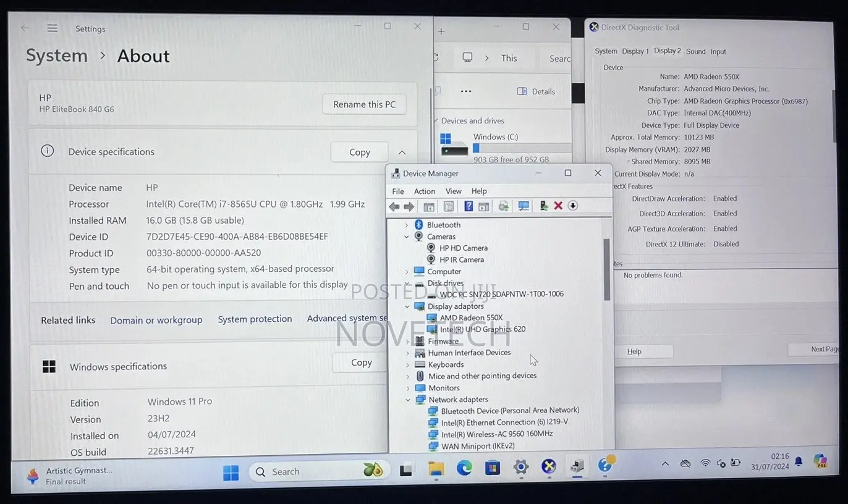The width and height of the screenshot is (848, 504).
Task: Collapse the Display adaptors node
Action: point(407,306)
